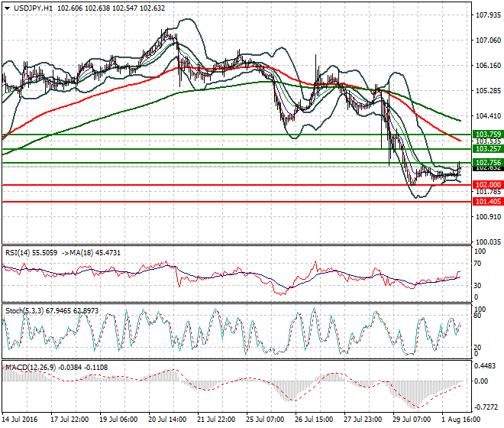Click the 17 Jul 22:00 time label
Image resolution: width=504 pixels, height=428 pixels.
coord(69,420)
